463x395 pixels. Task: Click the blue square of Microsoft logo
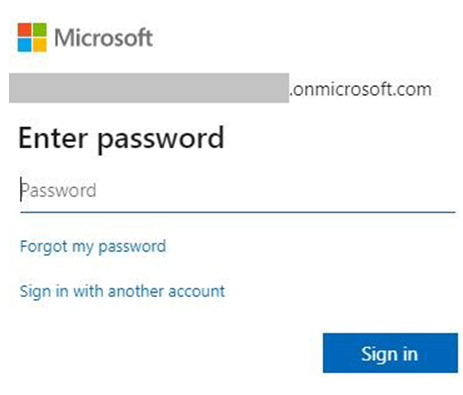25,45
